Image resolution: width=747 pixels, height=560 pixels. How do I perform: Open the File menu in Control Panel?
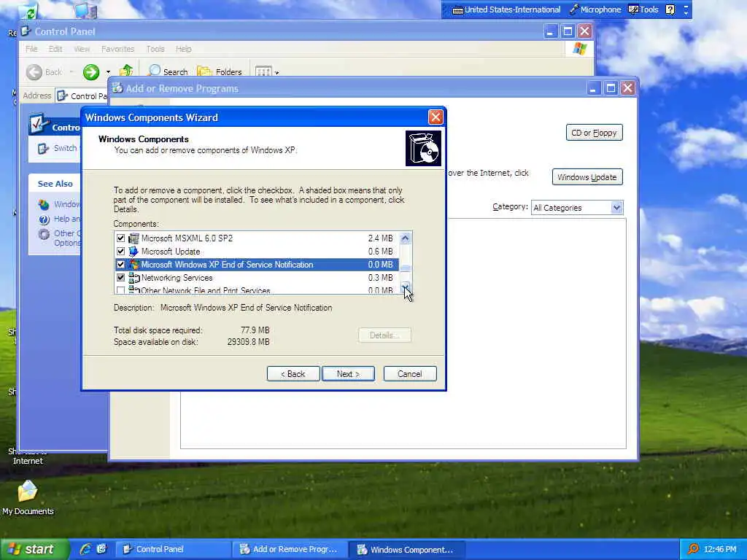click(31, 49)
